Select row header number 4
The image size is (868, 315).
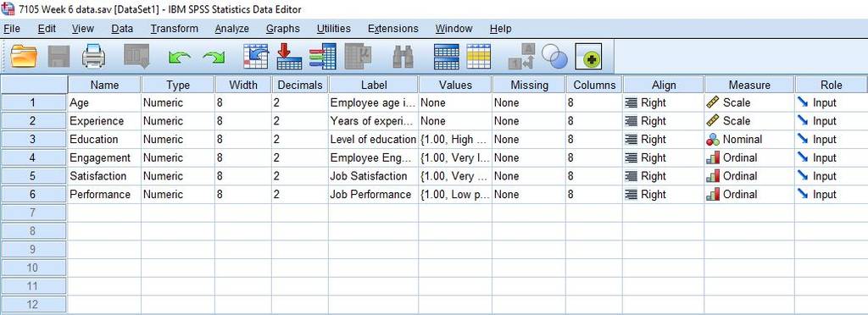(x=33, y=157)
